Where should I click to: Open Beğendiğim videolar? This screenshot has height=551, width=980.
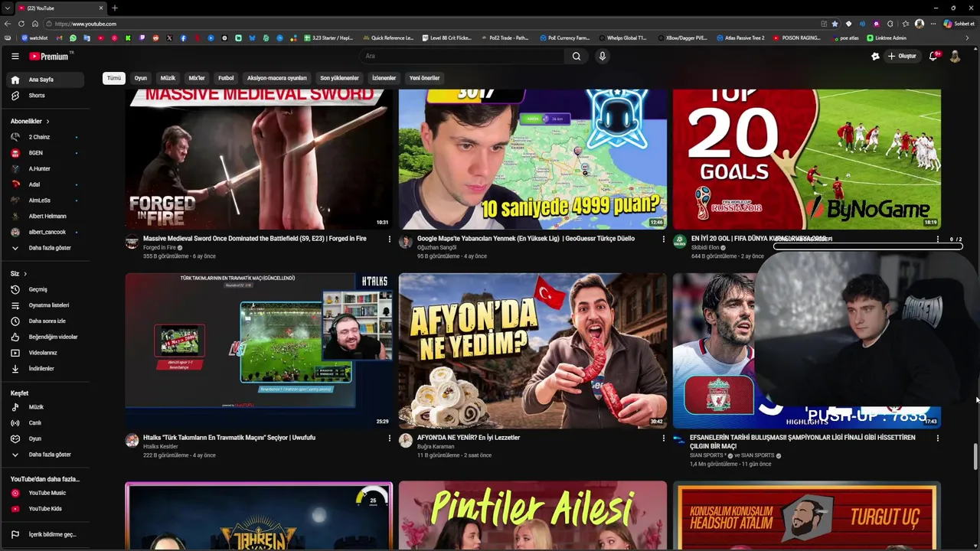click(45, 337)
